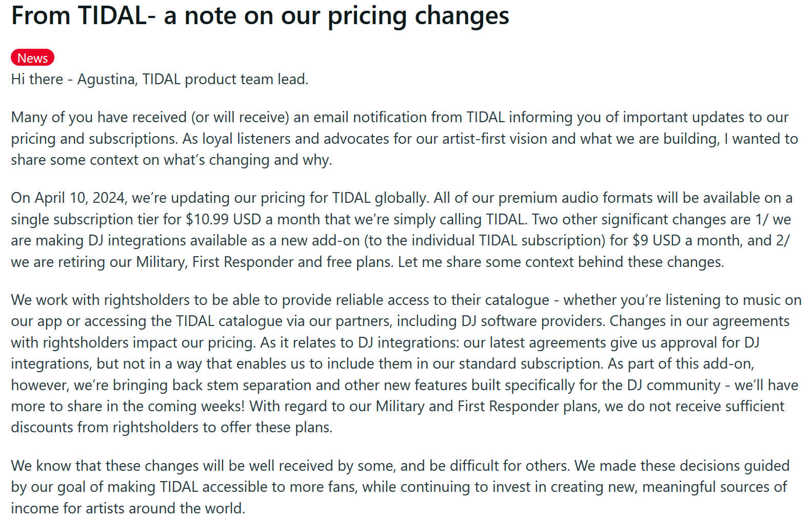
Task: Click the sentence 'discounts from rightsholders to offer these plans'
Action: coord(172,428)
